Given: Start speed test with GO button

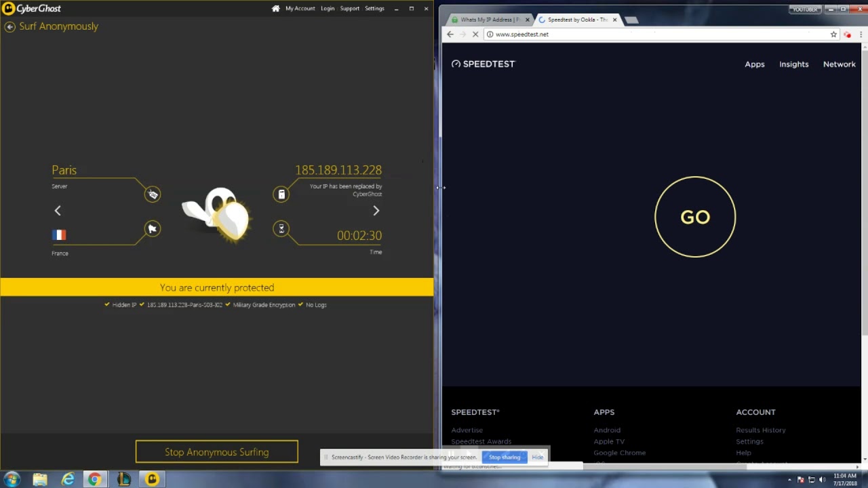Looking at the screenshot, I should (695, 217).
